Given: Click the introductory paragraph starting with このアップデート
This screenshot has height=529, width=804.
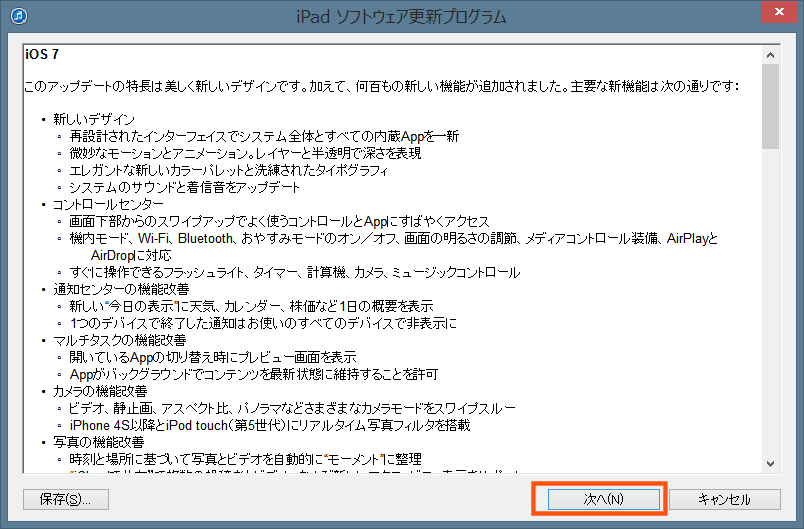Looking at the screenshot, I should tap(380, 87).
